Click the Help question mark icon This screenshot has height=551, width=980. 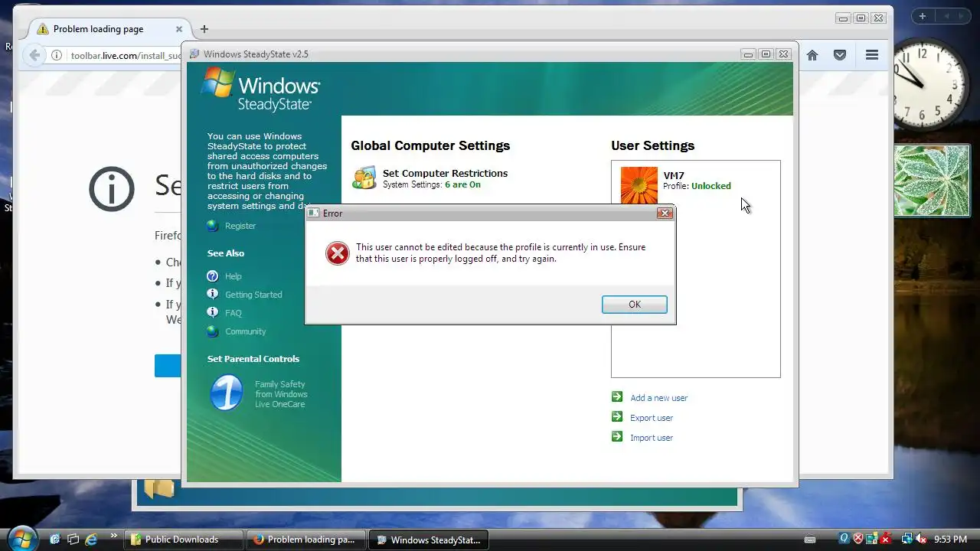click(x=213, y=275)
